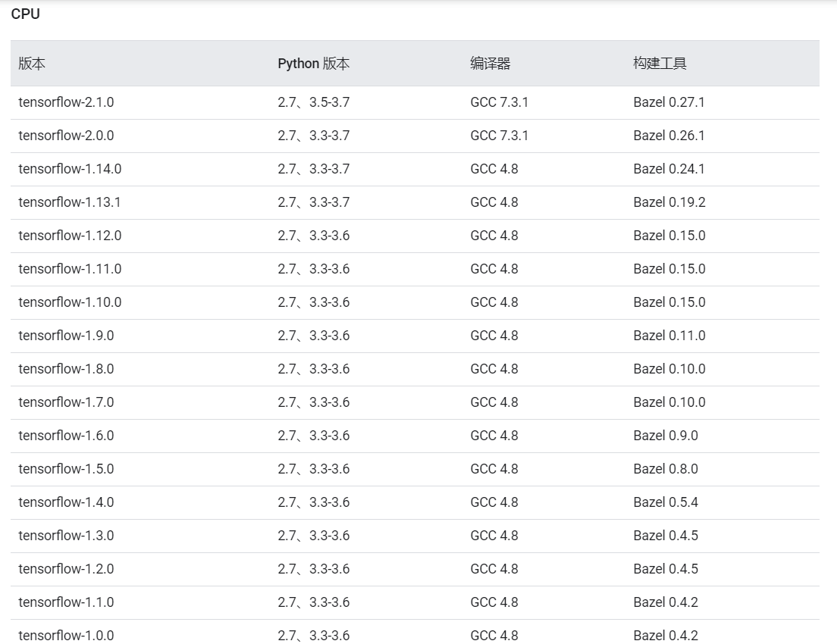Viewport: 837px width, 644px height.
Task: Select the tensorflow-1.9.0 version cell
Action: click(x=66, y=336)
